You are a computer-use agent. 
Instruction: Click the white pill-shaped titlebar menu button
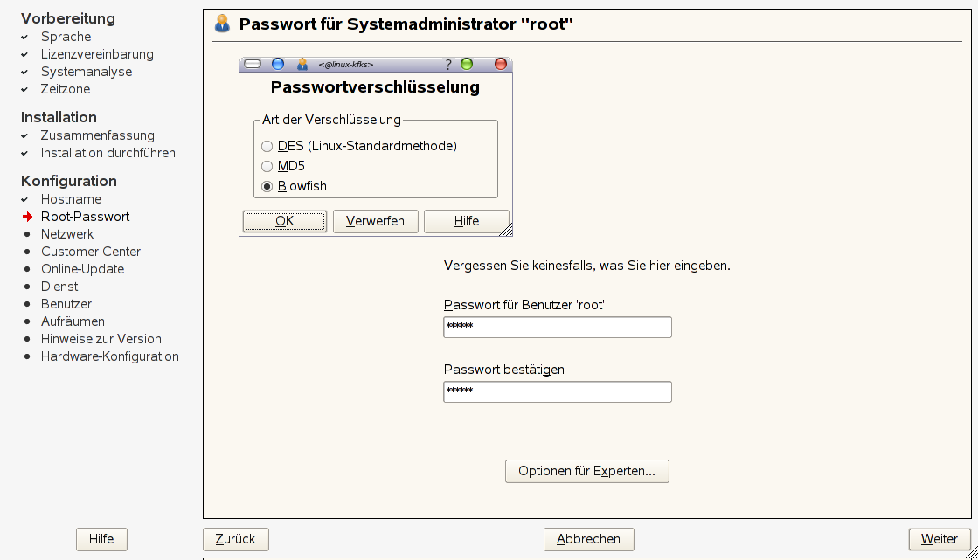(x=253, y=64)
